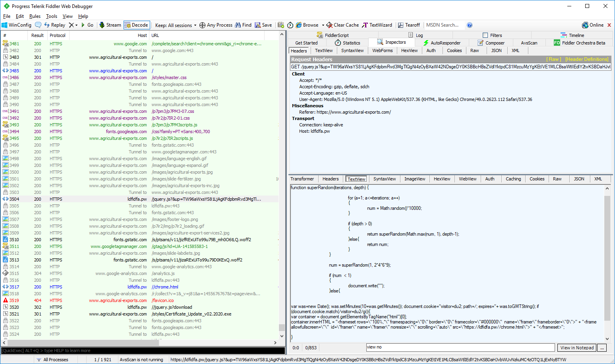Open the Fiddler Orchestra Beta tab

pos(580,43)
